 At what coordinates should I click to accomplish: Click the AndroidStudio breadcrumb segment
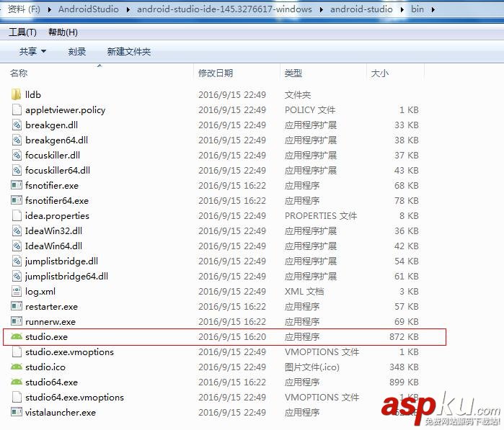89,9
